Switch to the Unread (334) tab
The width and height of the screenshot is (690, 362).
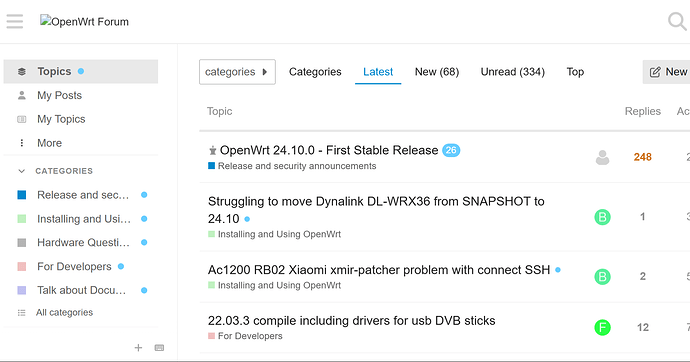(513, 72)
